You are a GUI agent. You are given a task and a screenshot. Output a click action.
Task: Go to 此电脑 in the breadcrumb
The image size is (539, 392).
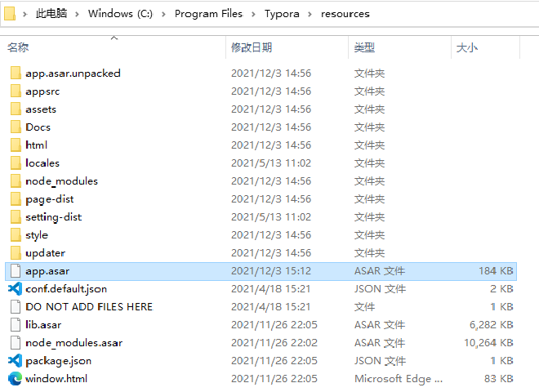[51, 13]
